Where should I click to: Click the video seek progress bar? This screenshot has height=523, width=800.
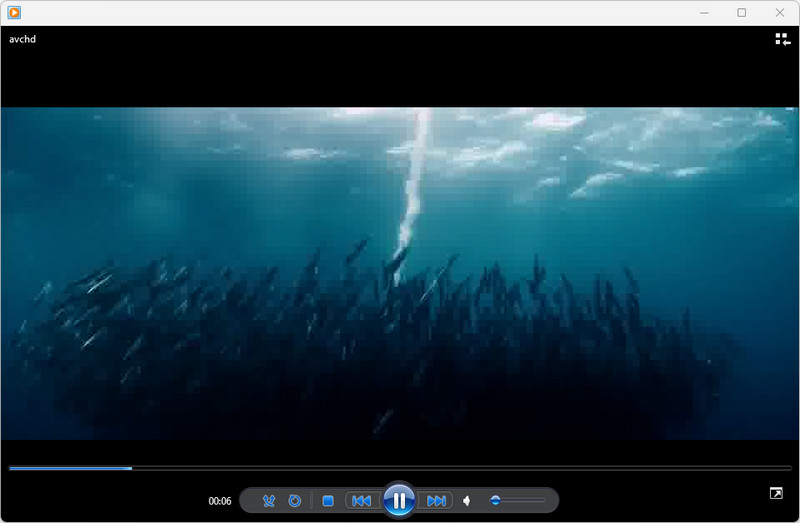point(400,468)
